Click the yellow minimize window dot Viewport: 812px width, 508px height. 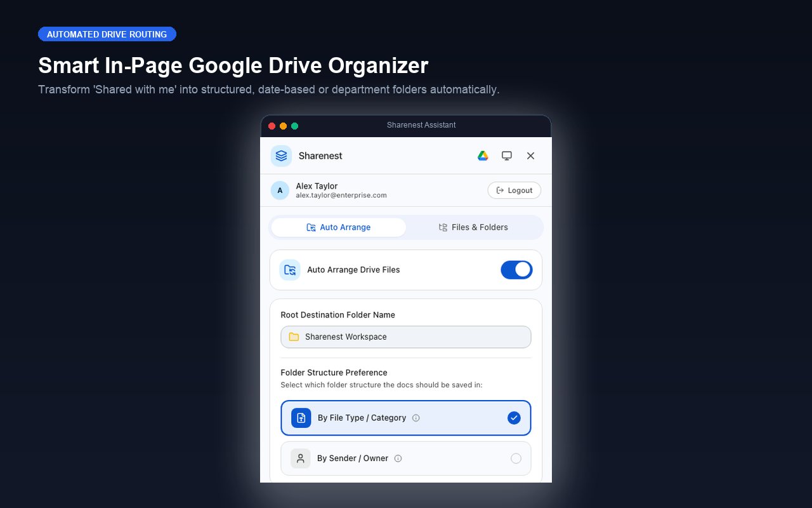284,126
